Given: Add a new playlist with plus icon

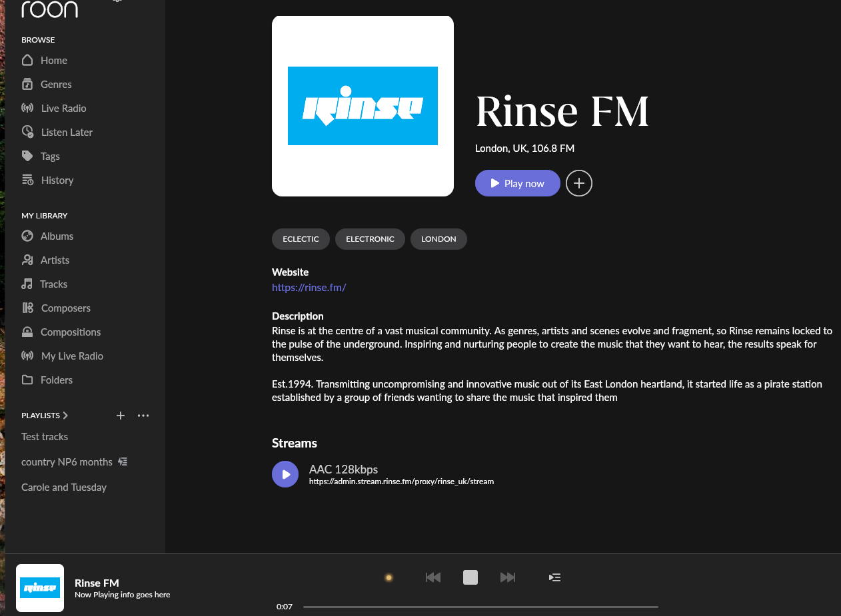Looking at the screenshot, I should pos(121,416).
